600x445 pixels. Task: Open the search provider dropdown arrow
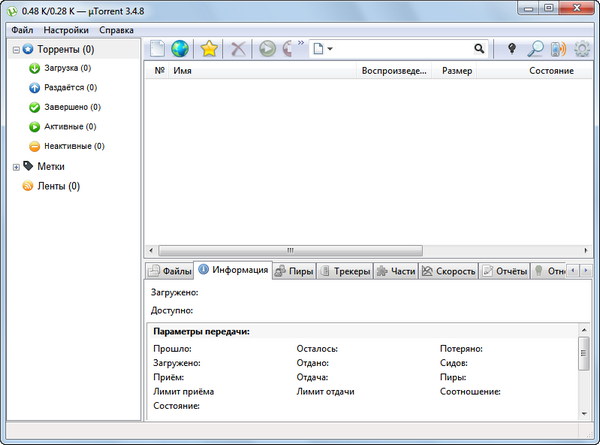330,49
